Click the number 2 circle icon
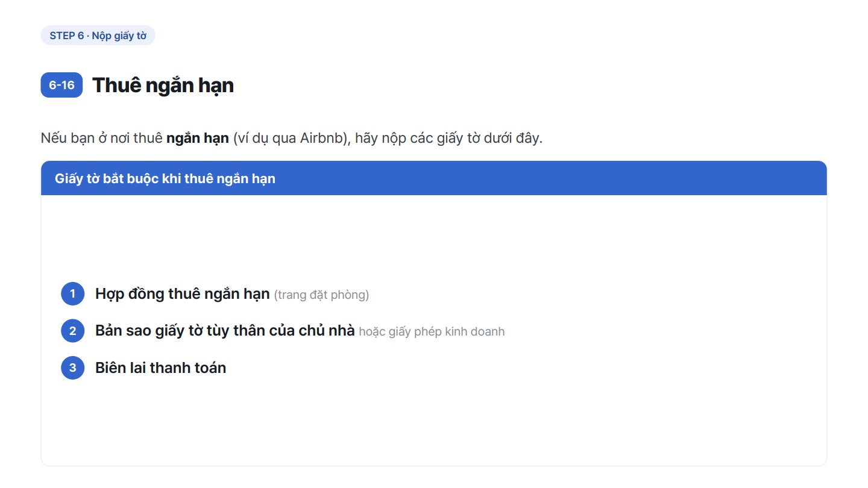Image resolution: width=868 pixels, height=488 pixels. (73, 331)
